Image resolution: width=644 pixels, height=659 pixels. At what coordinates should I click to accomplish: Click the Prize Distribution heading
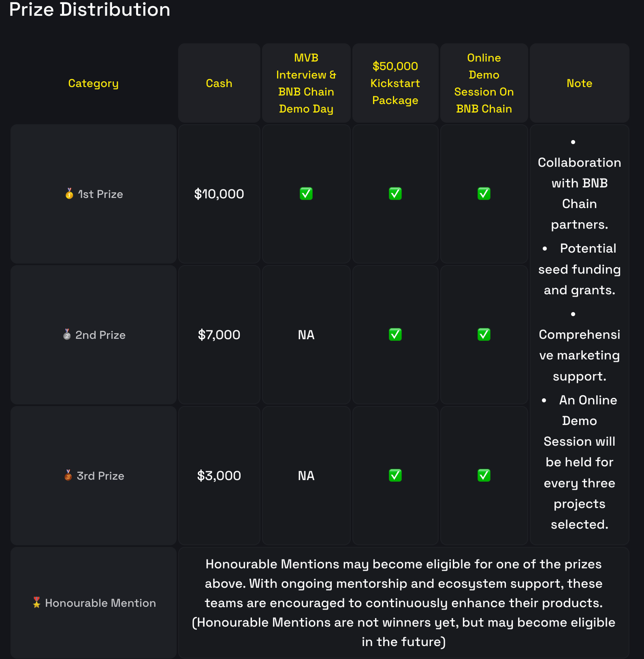point(89,9)
